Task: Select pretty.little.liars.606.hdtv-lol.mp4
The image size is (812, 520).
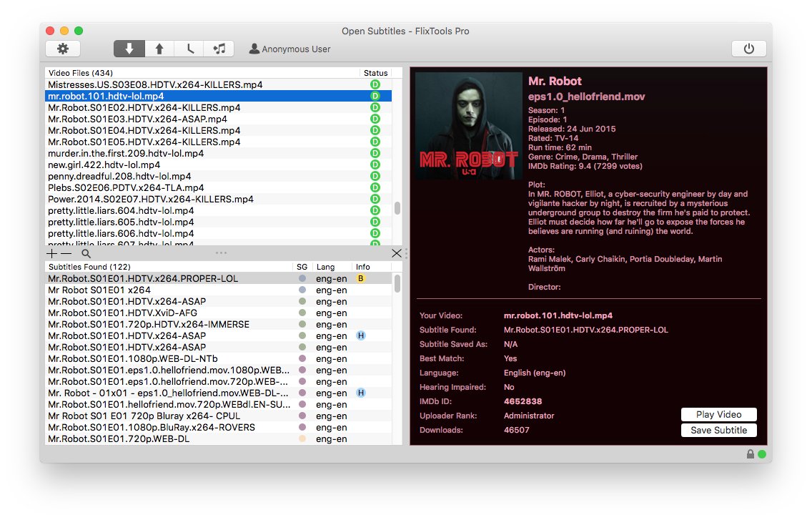Action: 218,233
